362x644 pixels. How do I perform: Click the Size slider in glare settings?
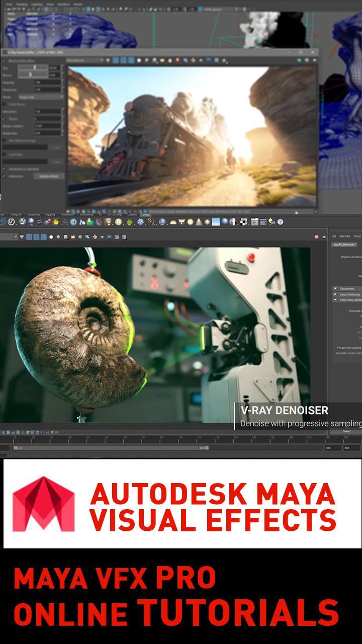33,67
